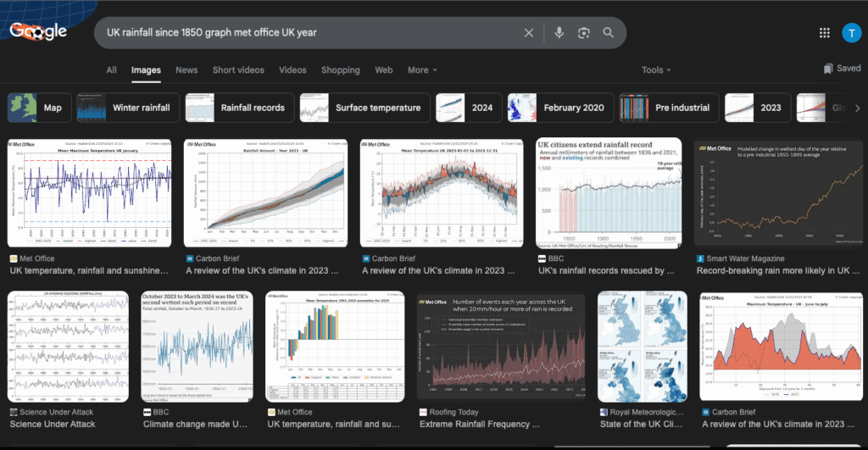Switch to the All tab
The height and width of the screenshot is (450, 868).
111,69
